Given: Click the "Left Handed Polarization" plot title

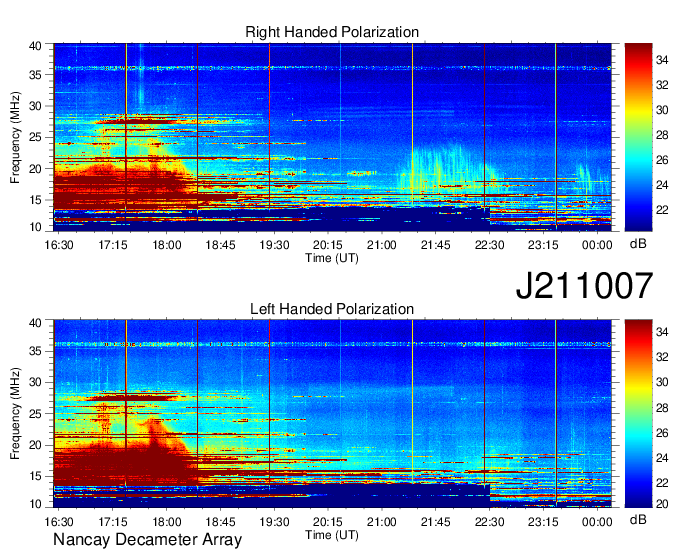Looking at the screenshot, I should click(x=332, y=309).
